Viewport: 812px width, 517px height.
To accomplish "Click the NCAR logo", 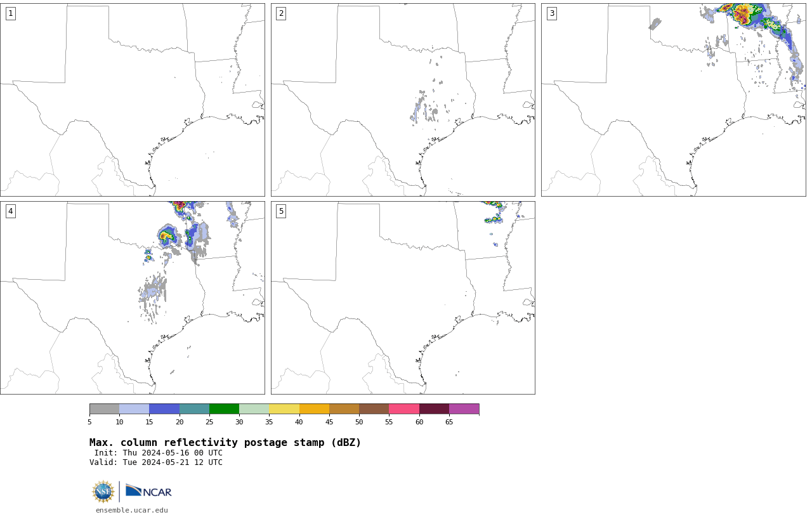I will (148, 491).
